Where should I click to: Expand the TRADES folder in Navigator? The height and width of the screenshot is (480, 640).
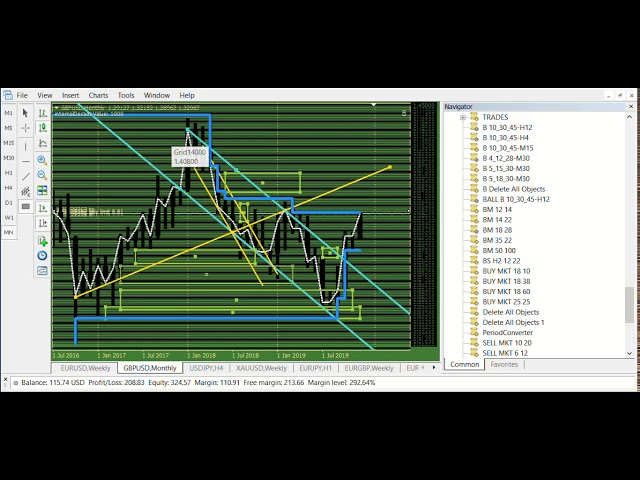point(463,118)
